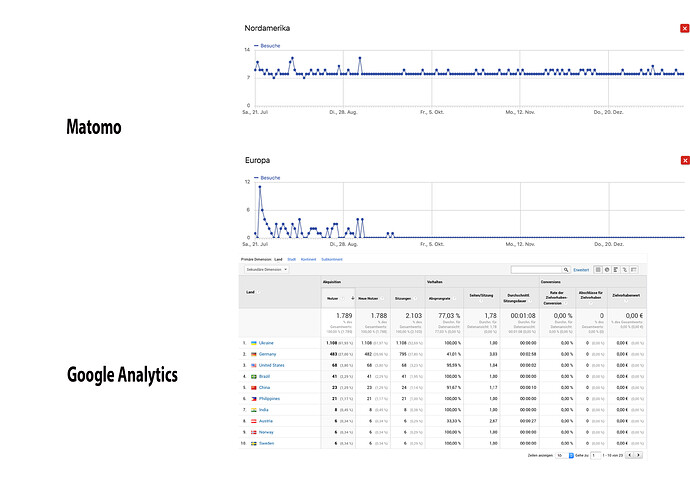Go to next table page
The height and width of the screenshot is (487, 690).
(x=639, y=455)
